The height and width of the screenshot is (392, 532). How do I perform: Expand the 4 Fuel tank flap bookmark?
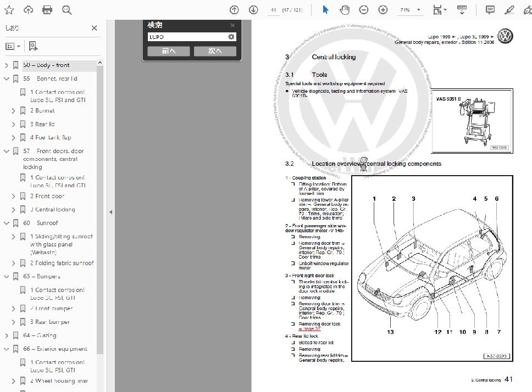pos(13,138)
